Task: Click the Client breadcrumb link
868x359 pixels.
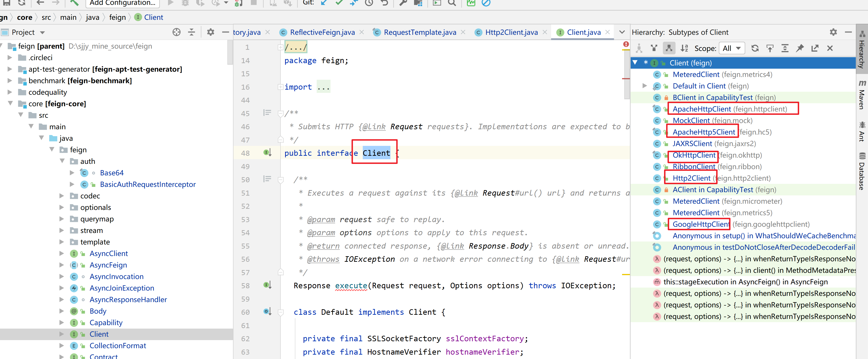Action: coord(153,17)
